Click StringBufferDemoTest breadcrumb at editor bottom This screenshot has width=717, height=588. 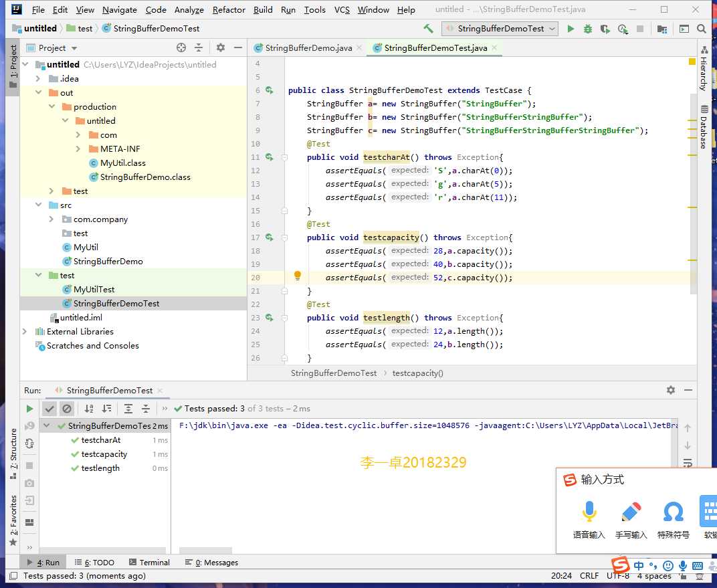pos(334,373)
